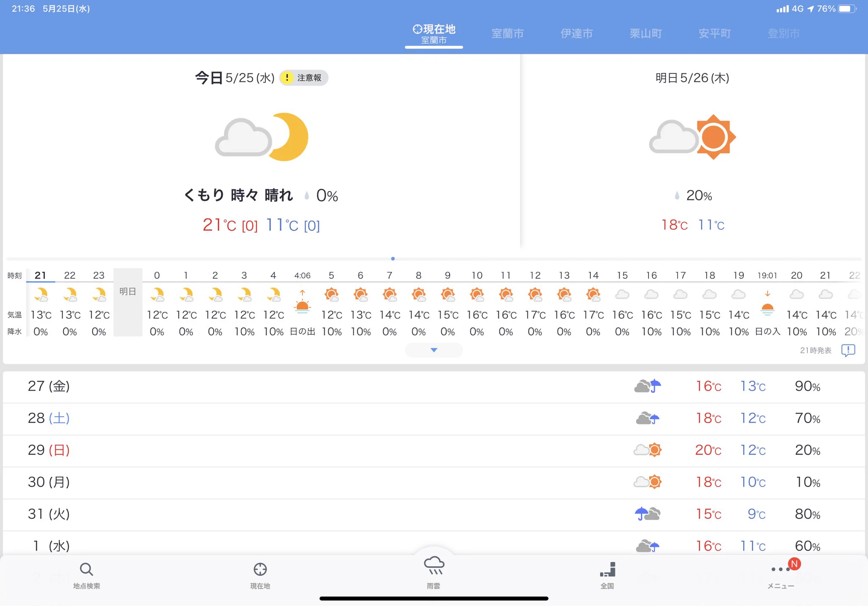Open the 地点検索 search icon
The height and width of the screenshot is (606, 868).
point(86,570)
